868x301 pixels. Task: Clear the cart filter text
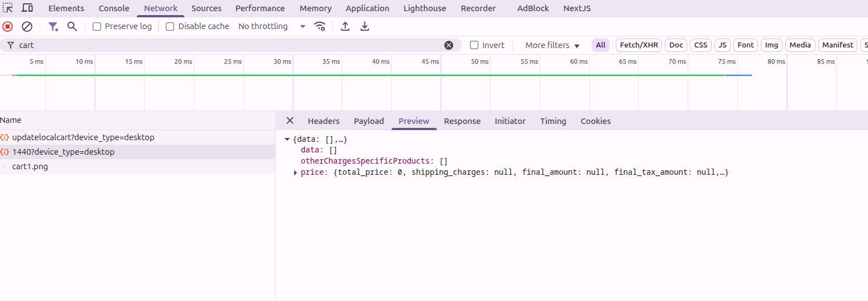[449, 45]
